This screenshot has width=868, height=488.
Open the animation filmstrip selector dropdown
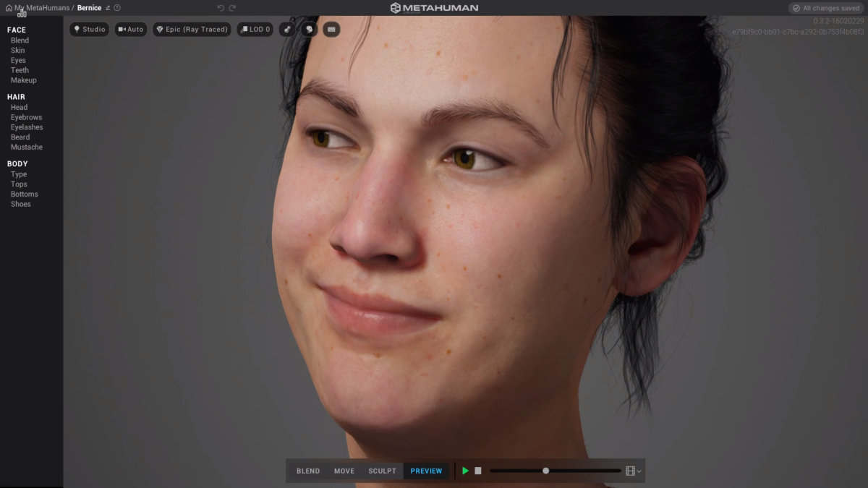click(634, 471)
